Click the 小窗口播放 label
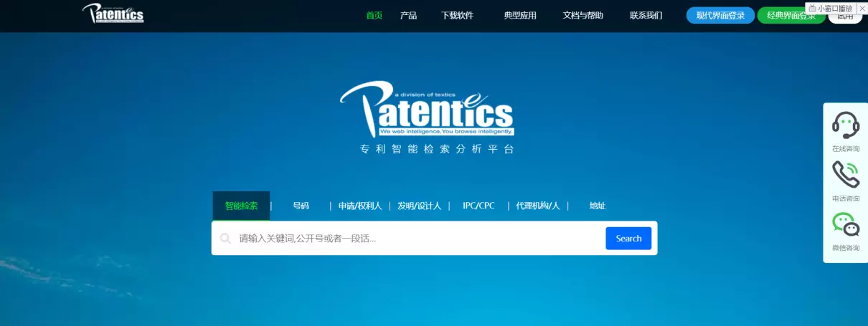 pyautogui.click(x=835, y=9)
